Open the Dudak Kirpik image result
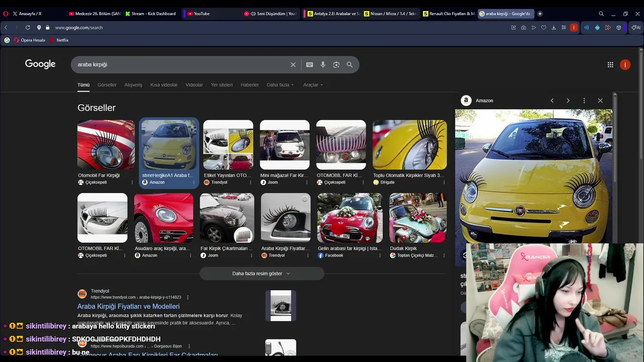This screenshot has height=362, width=644. (418, 226)
